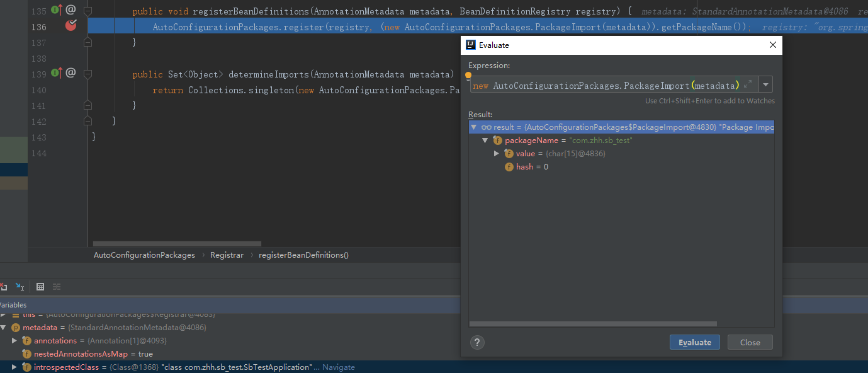868x373 pixels.
Task: Click the implements-method gutter icon on line 139
Action: coord(56,73)
